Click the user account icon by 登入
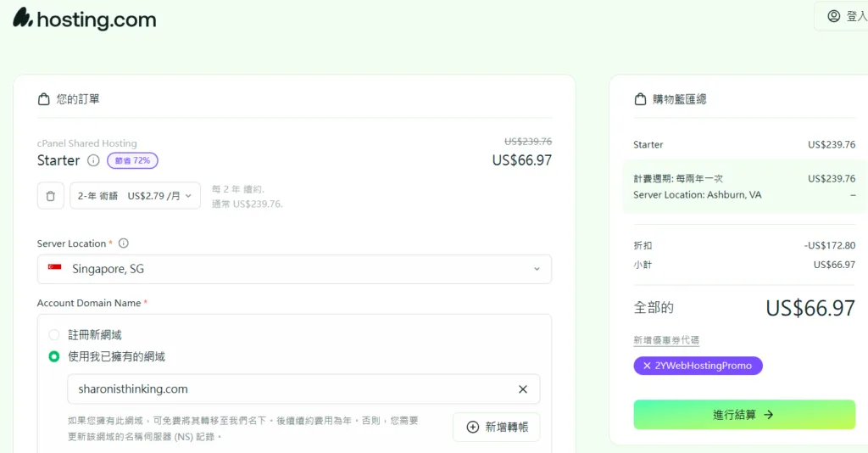868x453 pixels. pos(834,16)
